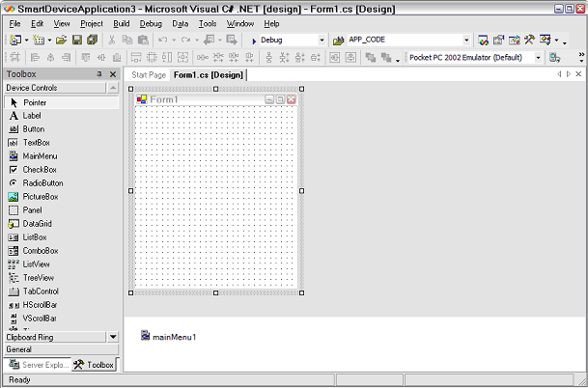Select the Form1.cs [Design] tab
Image resolution: width=588 pixels, height=388 pixels.
(209, 75)
